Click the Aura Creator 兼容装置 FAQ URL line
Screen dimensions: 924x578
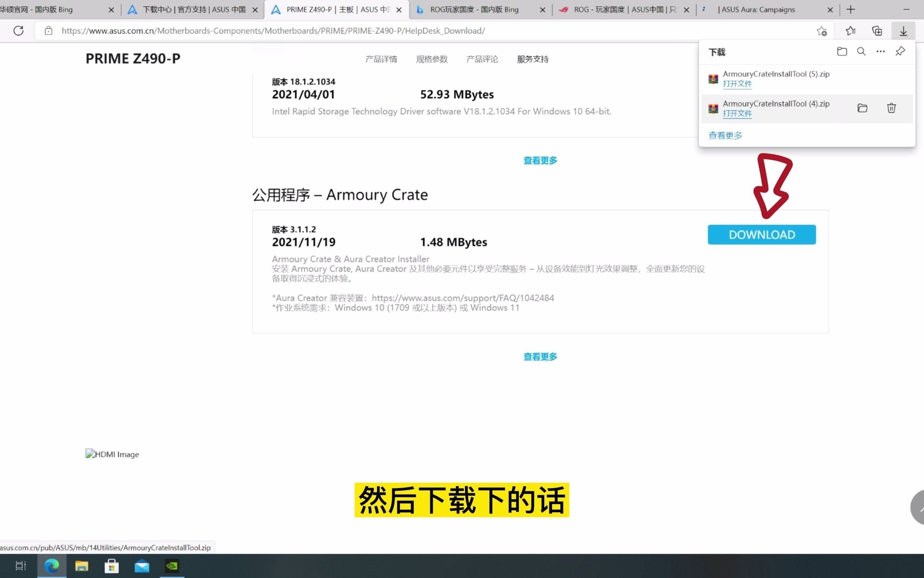(413, 298)
